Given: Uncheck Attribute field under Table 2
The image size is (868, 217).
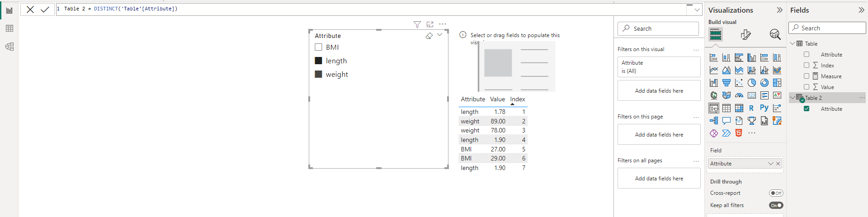Looking at the screenshot, I should click(807, 108).
